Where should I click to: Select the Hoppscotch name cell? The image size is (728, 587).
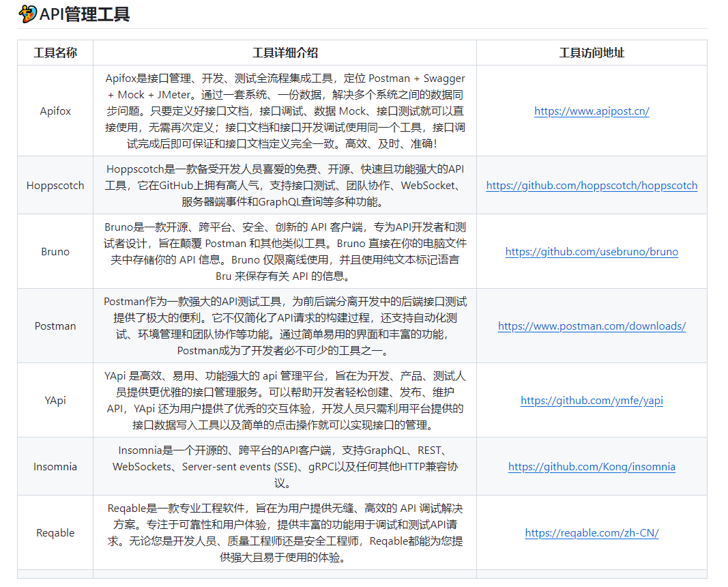55,185
